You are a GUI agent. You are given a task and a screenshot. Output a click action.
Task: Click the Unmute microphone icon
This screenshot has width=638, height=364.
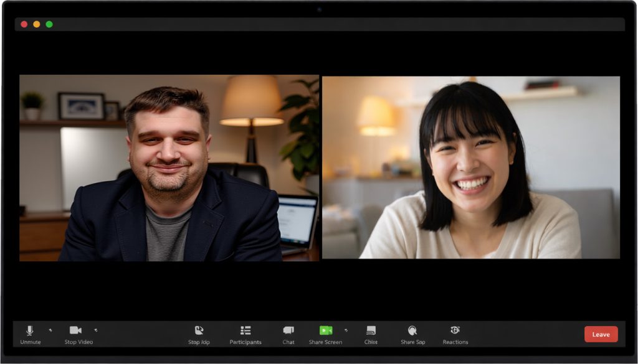click(29, 330)
